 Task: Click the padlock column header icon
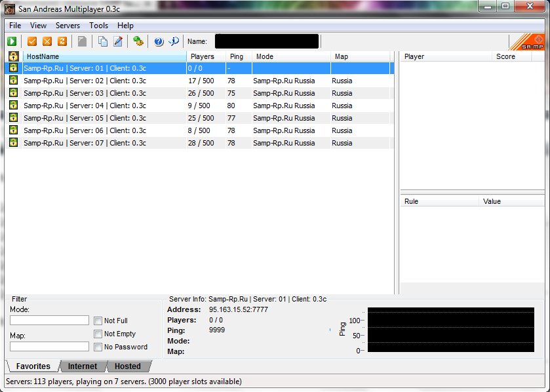point(13,56)
